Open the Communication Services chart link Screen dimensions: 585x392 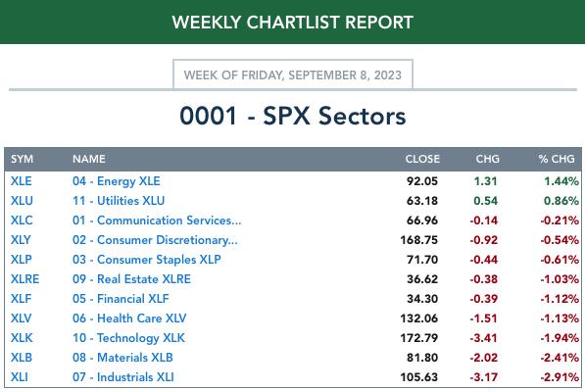click(x=157, y=220)
